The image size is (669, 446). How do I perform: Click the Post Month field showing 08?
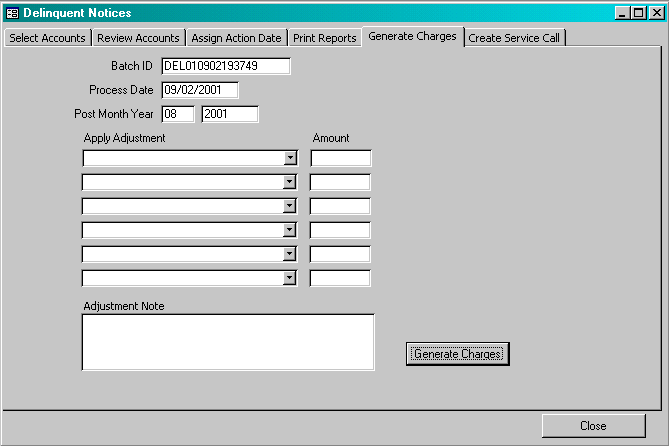[x=177, y=114]
